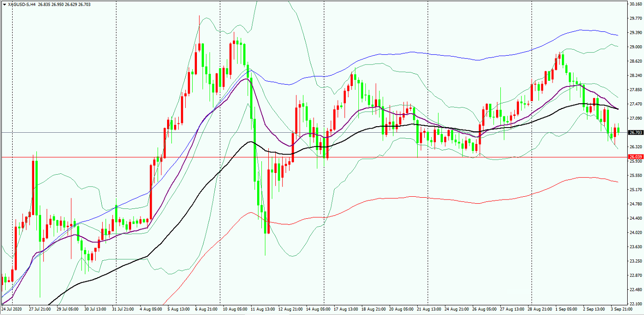Click the 2 Sep 13:00 time label
The image size is (644, 315).
594,309
